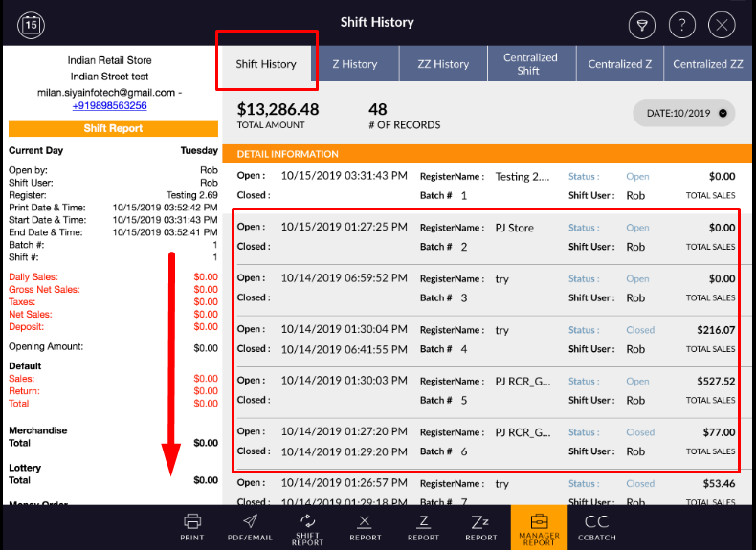Screen dimensions: 756x550
Task: Click the orange Shift Report header
Action: point(113,128)
